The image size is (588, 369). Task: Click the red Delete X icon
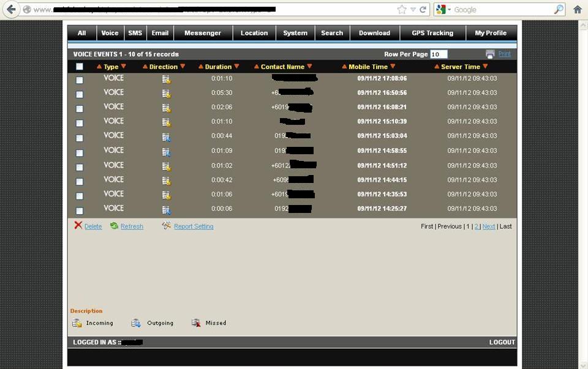coord(78,225)
